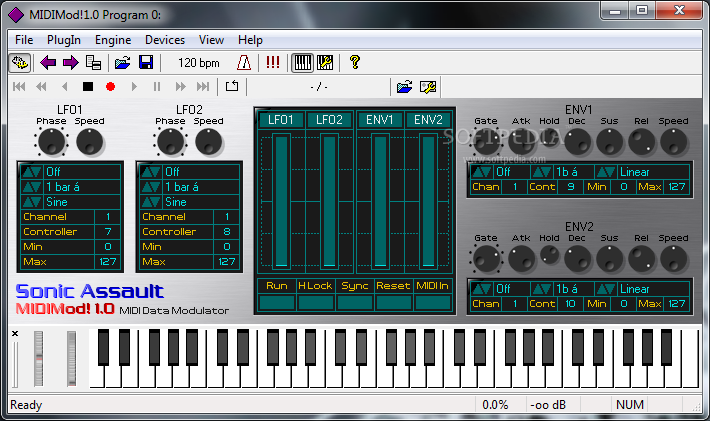Open the Engine menu
This screenshot has height=421, width=710.
pyautogui.click(x=113, y=40)
